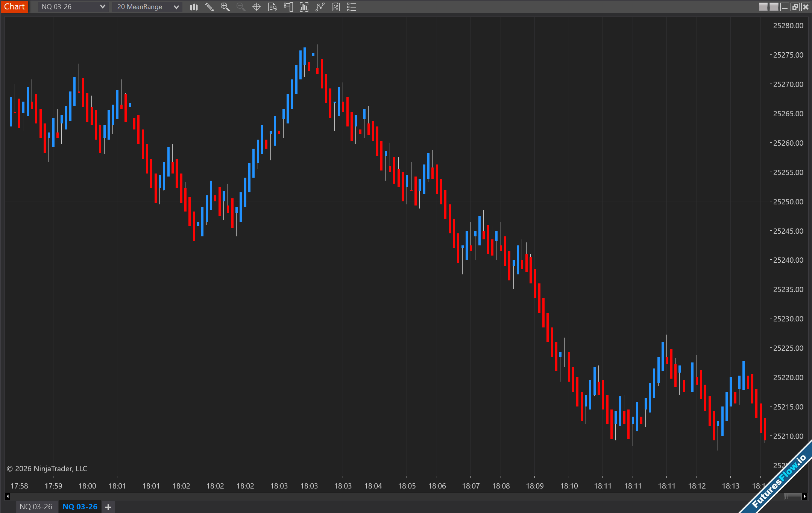
Task: Toggle the crosshair cursor tool
Action: tap(257, 7)
